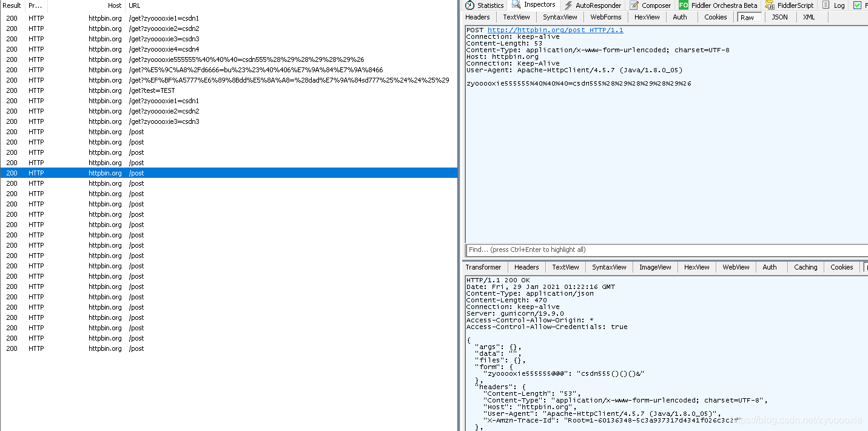This screenshot has width=868, height=431.
Task: Click the Find search box in request pane
Action: coord(667,249)
